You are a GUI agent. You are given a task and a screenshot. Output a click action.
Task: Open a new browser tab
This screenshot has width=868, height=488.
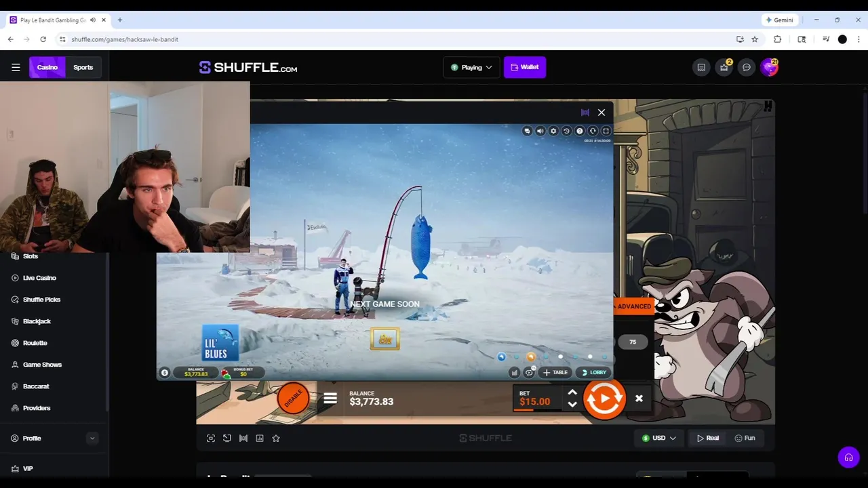click(x=120, y=20)
